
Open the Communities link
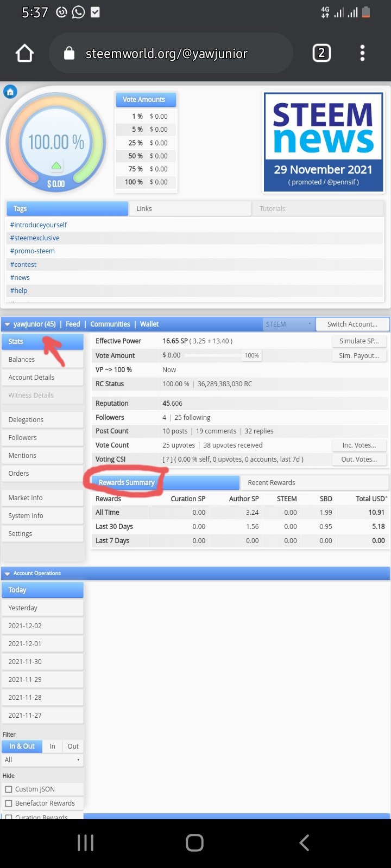(x=110, y=324)
